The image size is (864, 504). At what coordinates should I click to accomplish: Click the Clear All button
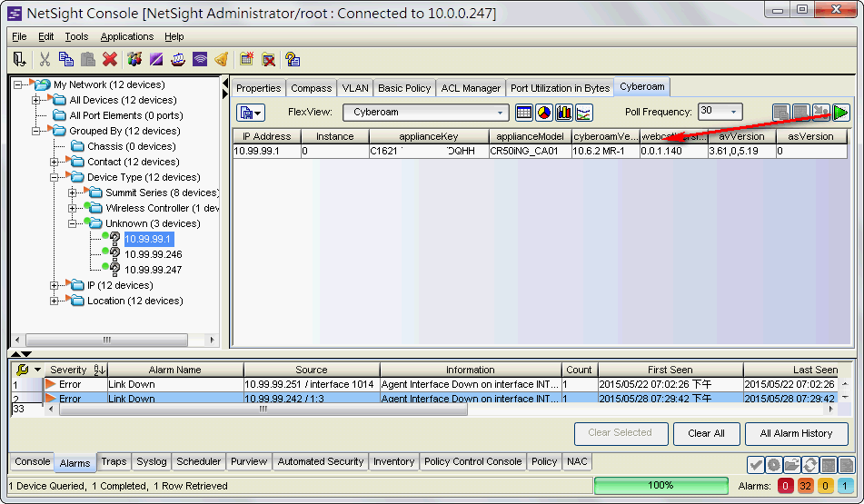[x=706, y=433]
